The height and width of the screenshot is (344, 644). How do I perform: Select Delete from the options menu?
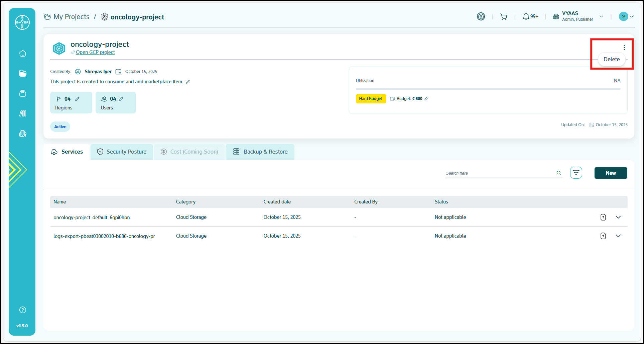click(x=611, y=59)
